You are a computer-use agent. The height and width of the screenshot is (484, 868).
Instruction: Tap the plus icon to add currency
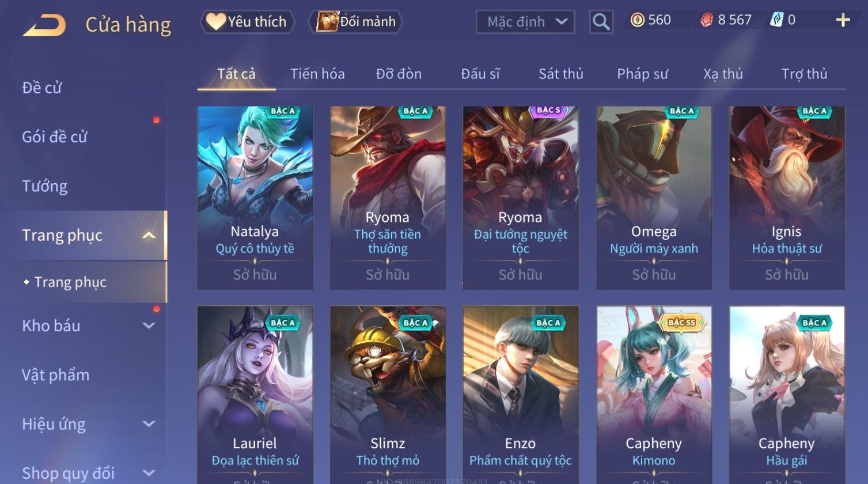pyautogui.click(x=843, y=20)
